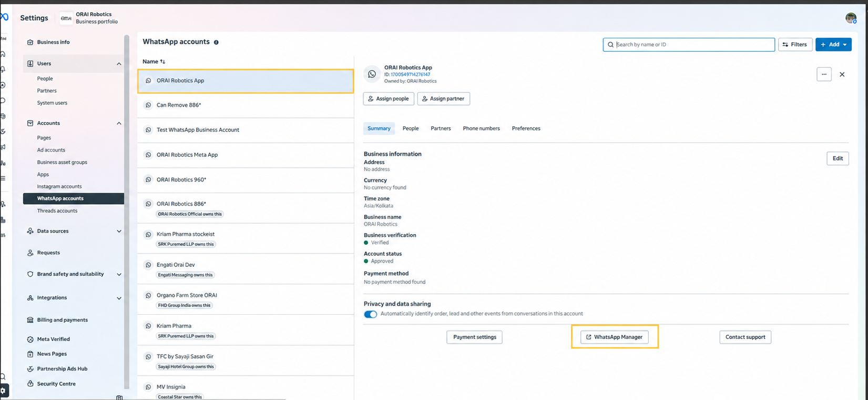This screenshot has height=400, width=868.
Task: Open the profile avatar in the top corner
Action: coord(851,18)
